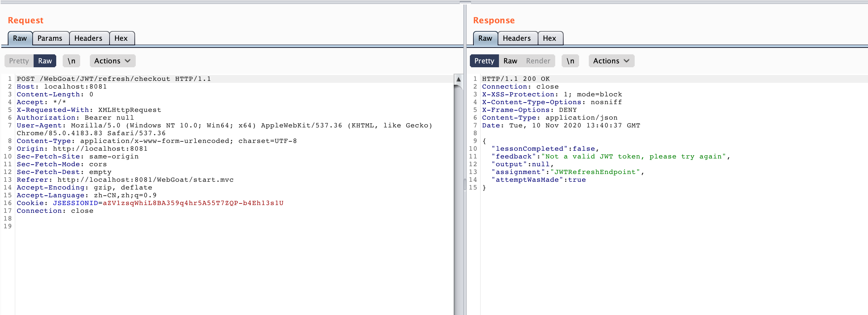Toggle Pretty view in Request panel

19,61
